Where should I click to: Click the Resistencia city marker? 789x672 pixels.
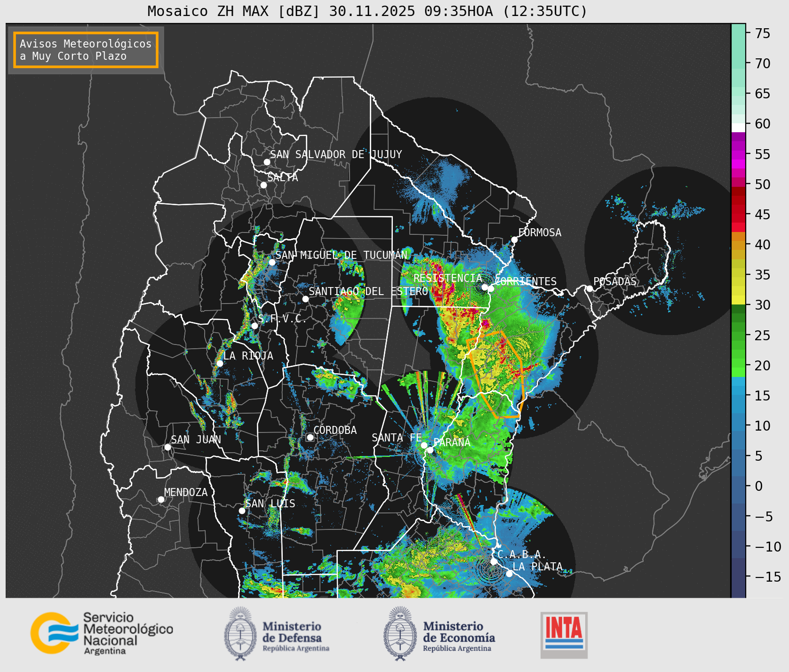pos(485,287)
